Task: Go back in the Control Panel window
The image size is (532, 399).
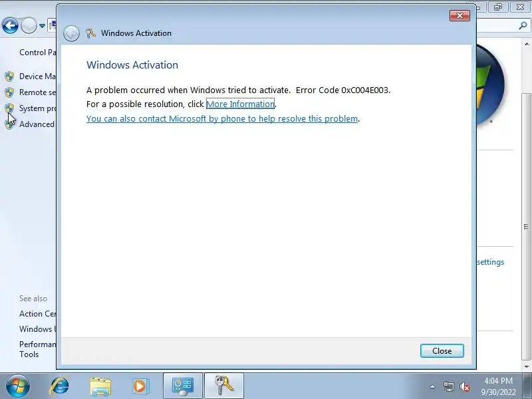Action: pyautogui.click(x=10, y=25)
